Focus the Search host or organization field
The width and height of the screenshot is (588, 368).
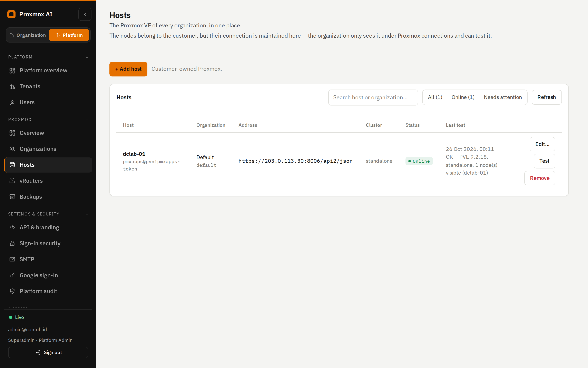(373, 98)
